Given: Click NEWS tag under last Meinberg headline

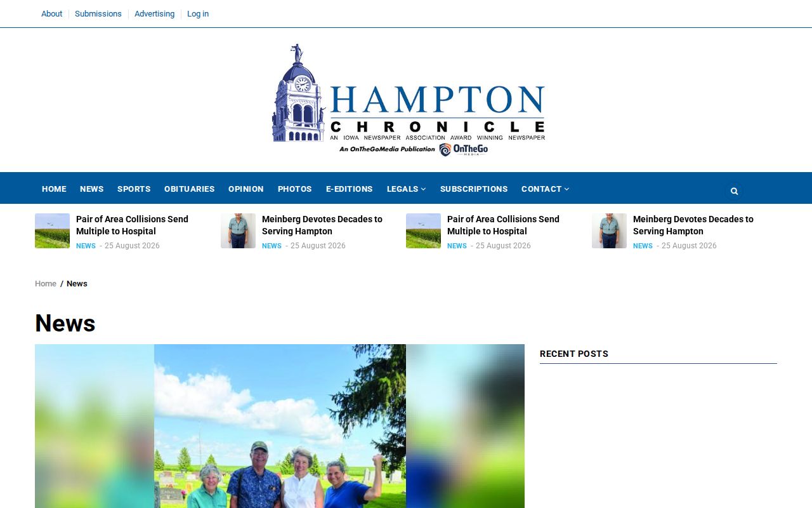Looking at the screenshot, I should (x=643, y=246).
